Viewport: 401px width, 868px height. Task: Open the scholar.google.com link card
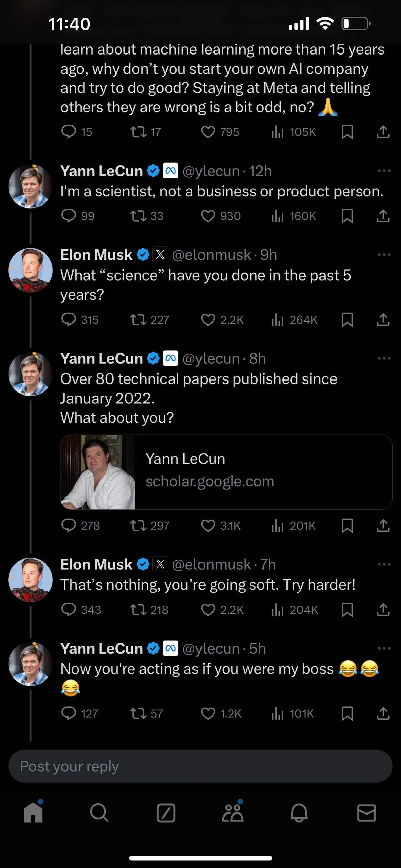point(226,472)
